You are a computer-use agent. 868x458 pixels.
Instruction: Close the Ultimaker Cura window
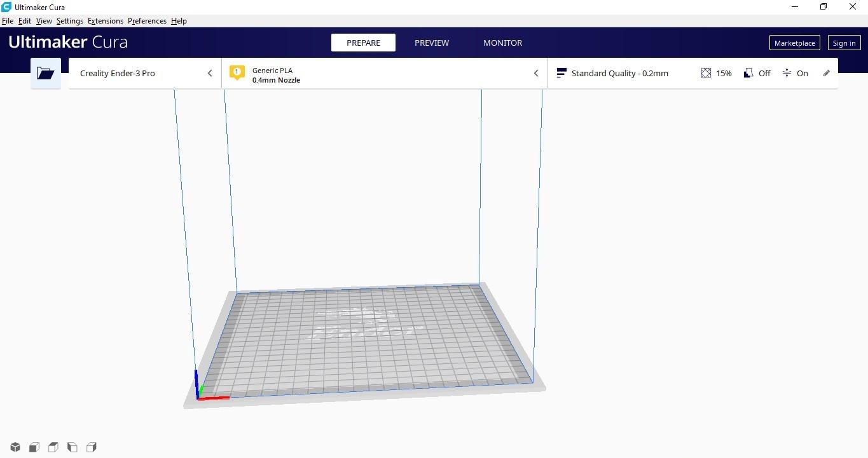853,7
